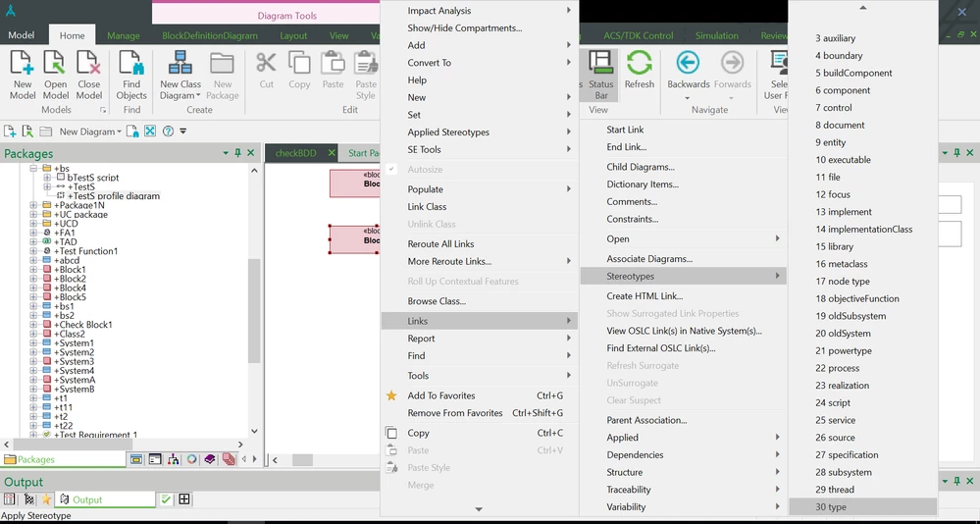Click the purple book icon below Packages

pos(209,459)
